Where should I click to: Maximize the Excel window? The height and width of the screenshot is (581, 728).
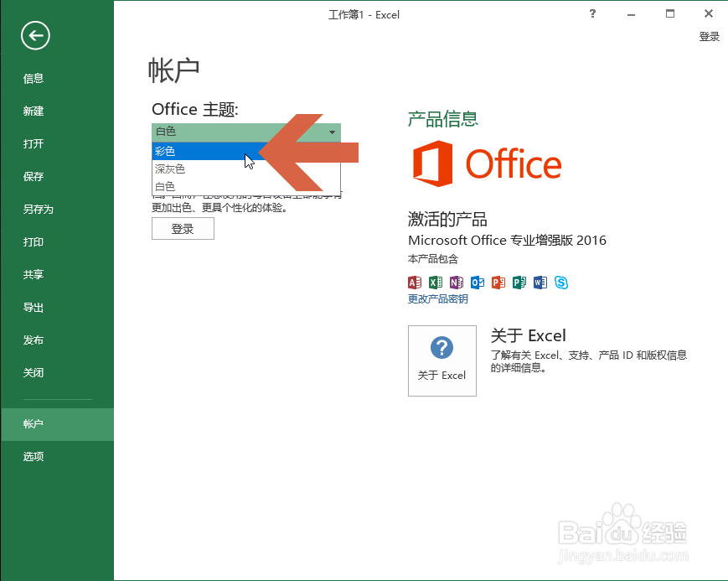tap(670, 13)
